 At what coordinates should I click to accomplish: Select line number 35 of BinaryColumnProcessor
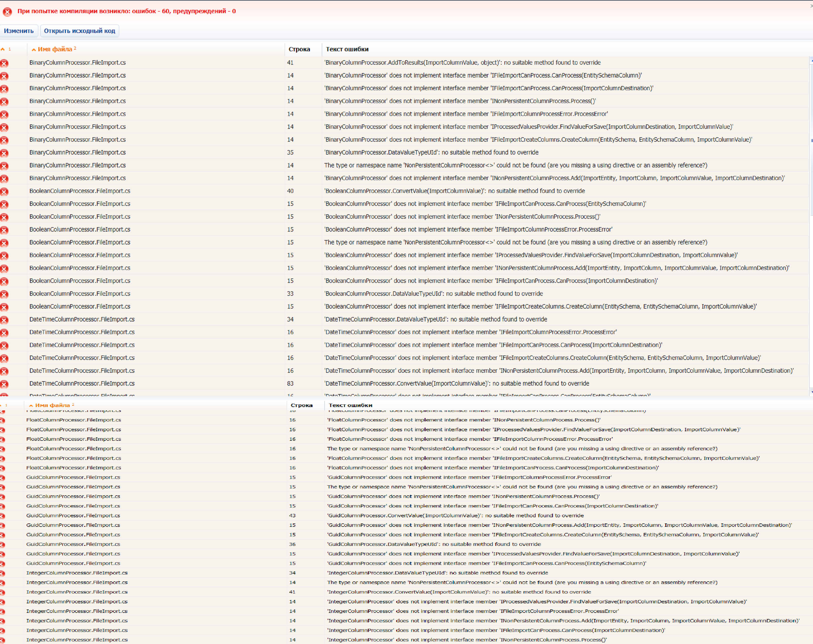pos(290,152)
